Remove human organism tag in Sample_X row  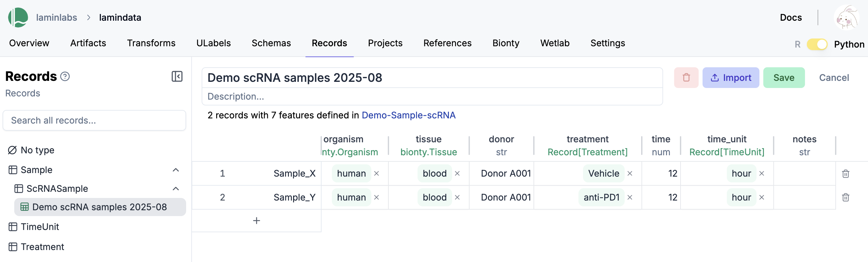376,173
